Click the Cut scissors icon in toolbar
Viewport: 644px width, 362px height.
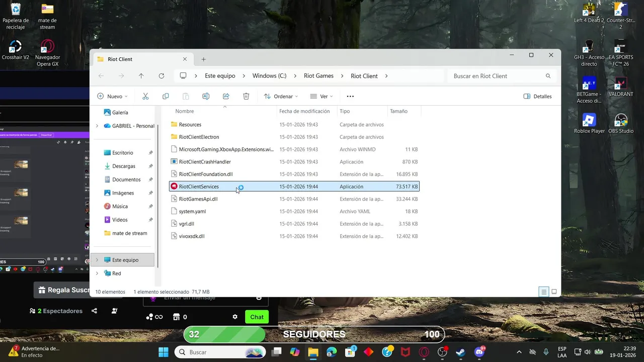tap(145, 96)
